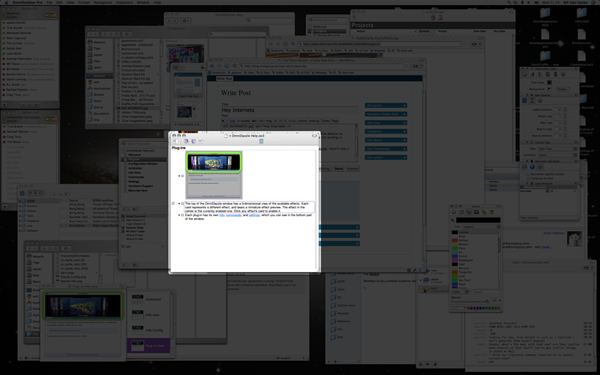The height and width of the screenshot is (375, 600).
Task: Follow the "commands" link in the outline text
Action: coord(233,215)
